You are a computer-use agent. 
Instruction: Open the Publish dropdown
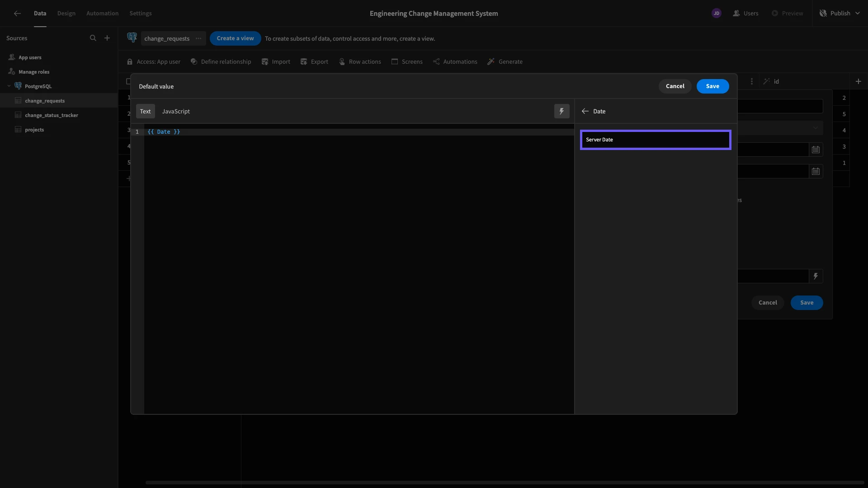[x=840, y=14]
